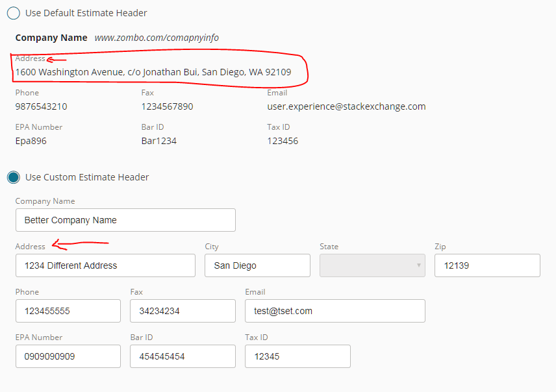This screenshot has height=392, width=556.
Task: Click the default fax number 1234567890
Action: coord(167,106)
